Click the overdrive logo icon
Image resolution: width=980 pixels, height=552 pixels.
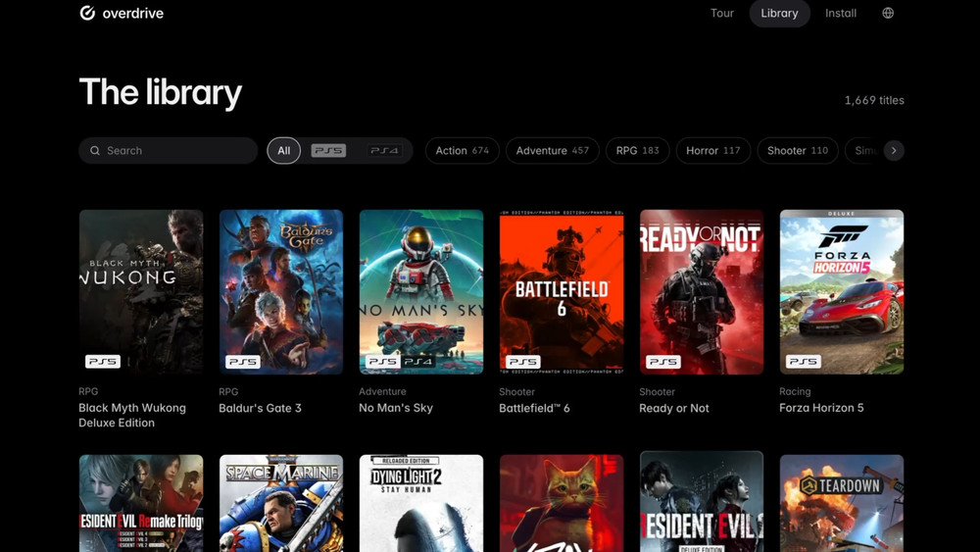(87, 13)
